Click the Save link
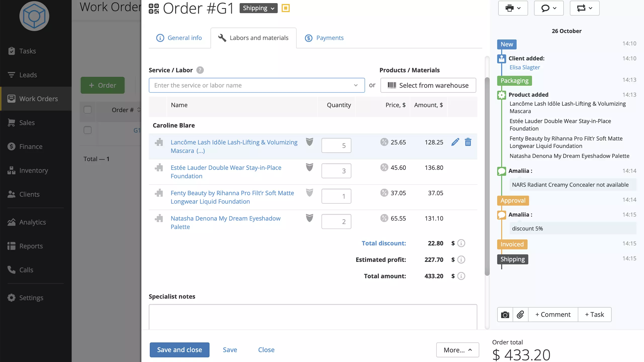This screenshot has width=644, height=362. pos(230,350)
